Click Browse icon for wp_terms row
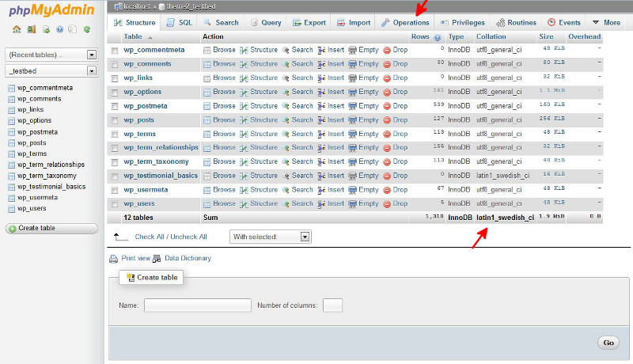This screenshot has width=633, height=364. pos(207,134)
